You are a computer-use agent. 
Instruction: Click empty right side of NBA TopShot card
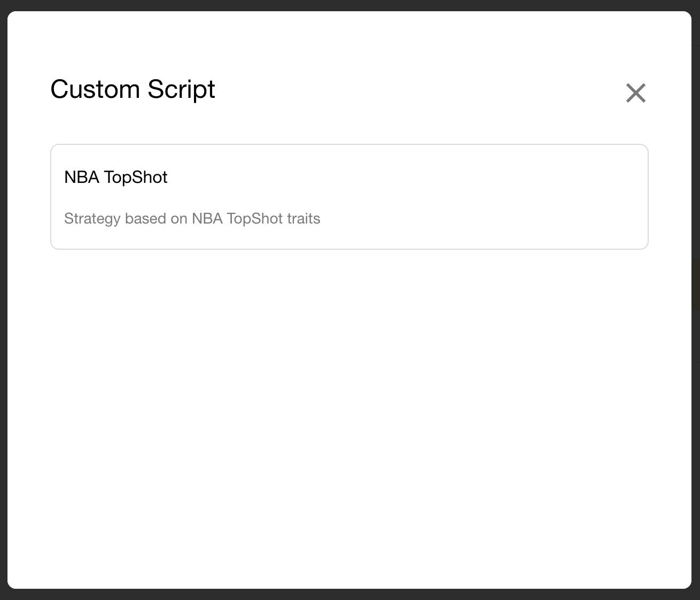click(481, 197)
